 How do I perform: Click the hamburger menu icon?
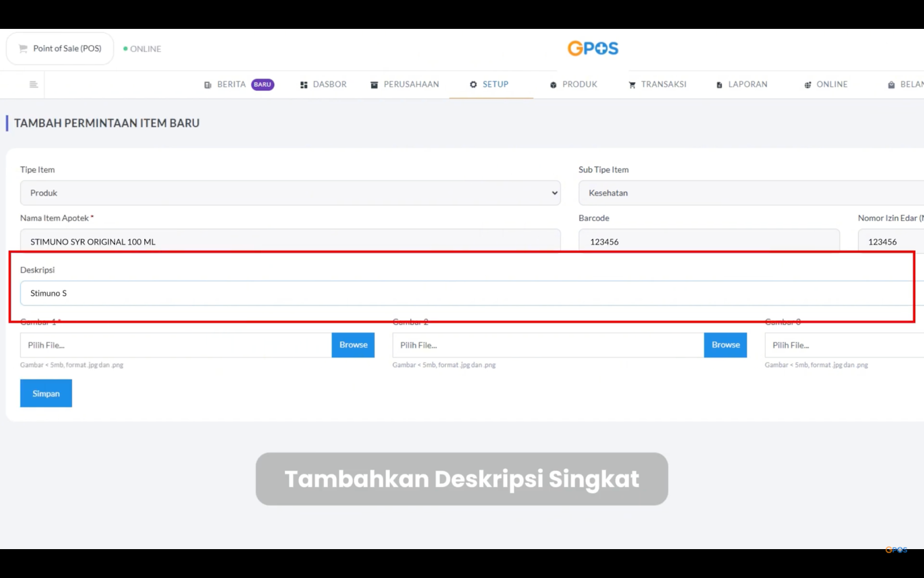33,84
